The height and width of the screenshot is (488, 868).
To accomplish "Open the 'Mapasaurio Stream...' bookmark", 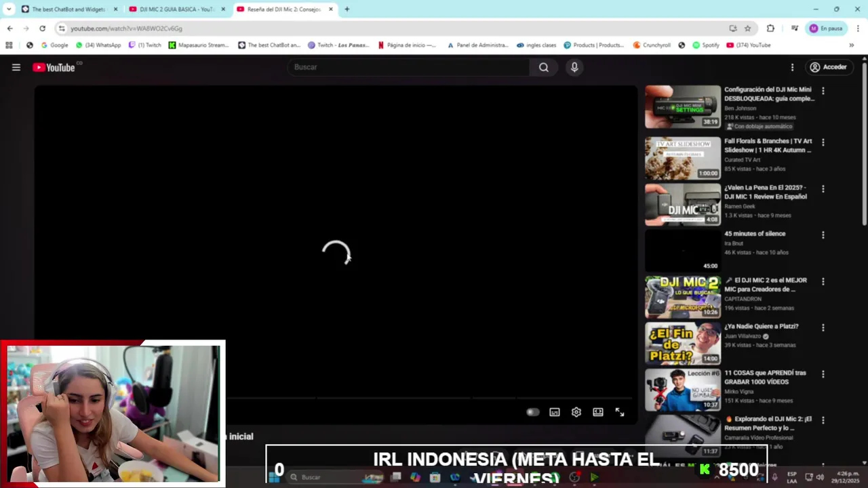I will click(x=199, y=45).
